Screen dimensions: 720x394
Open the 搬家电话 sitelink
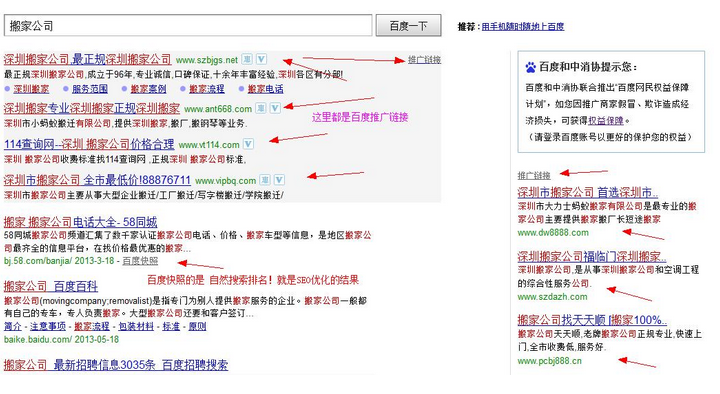tap(265, 89)
